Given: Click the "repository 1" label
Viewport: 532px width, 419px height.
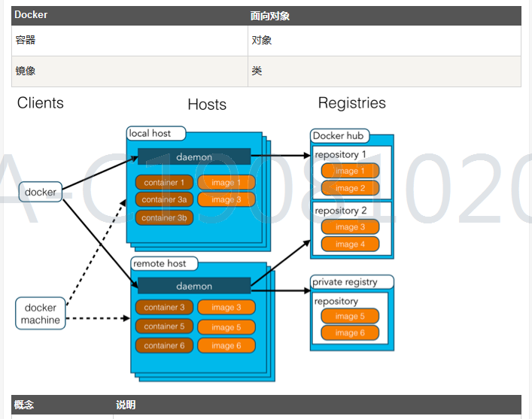Looking at the screenshot, I should [340, 154].
